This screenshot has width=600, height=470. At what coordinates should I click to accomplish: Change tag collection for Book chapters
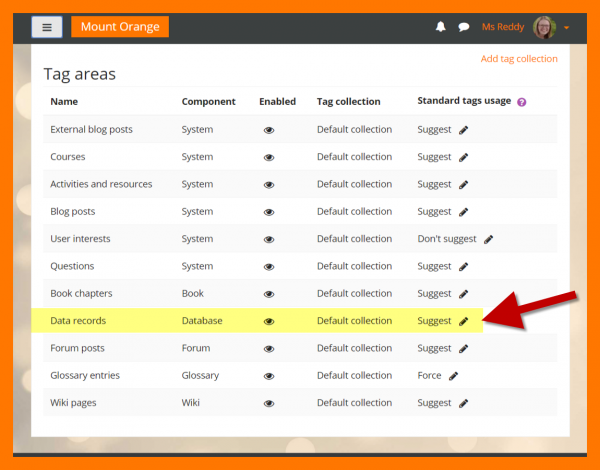coord(354,294)
